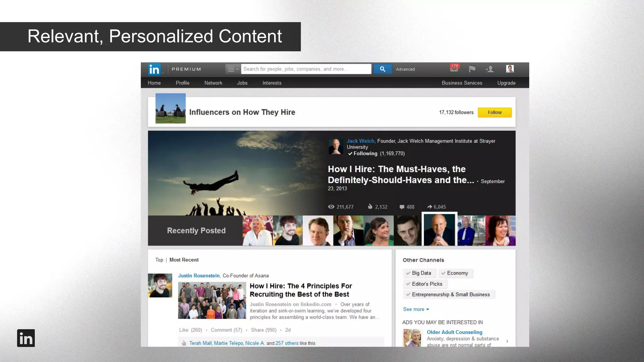Toggle the Big Data channel
644x362 pixels.
click(419, 273)
